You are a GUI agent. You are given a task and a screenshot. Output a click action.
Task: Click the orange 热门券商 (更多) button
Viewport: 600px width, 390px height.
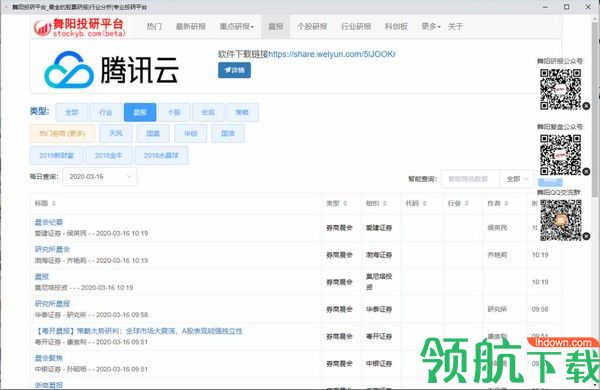tap(62, 133)
